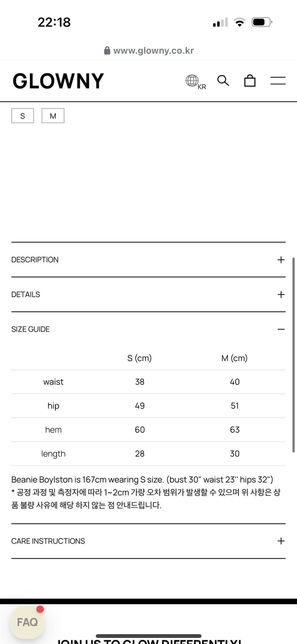Collapse SIZE GUIDE with minus icon
The height and width of the screenshot is (644, 297).
[x=281, y=329]
